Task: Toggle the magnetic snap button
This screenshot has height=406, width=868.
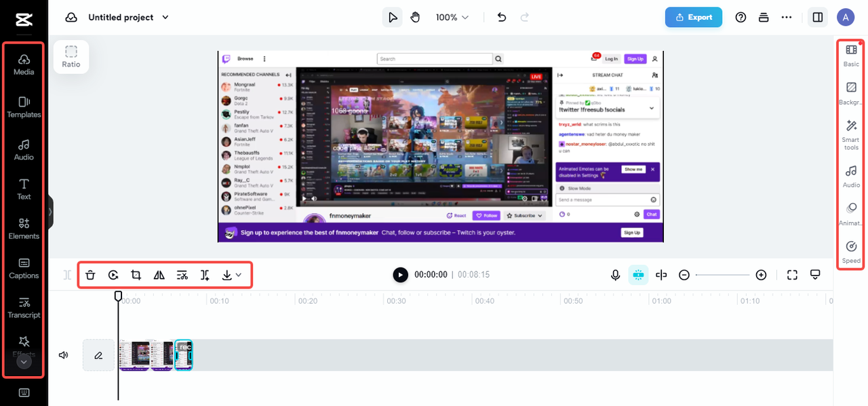Action: click(x=638, y=275)
